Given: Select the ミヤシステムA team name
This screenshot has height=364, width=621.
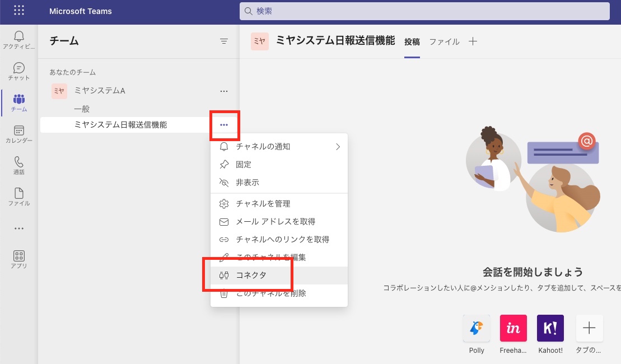Looking at the screenshot, I should point(100,91).
